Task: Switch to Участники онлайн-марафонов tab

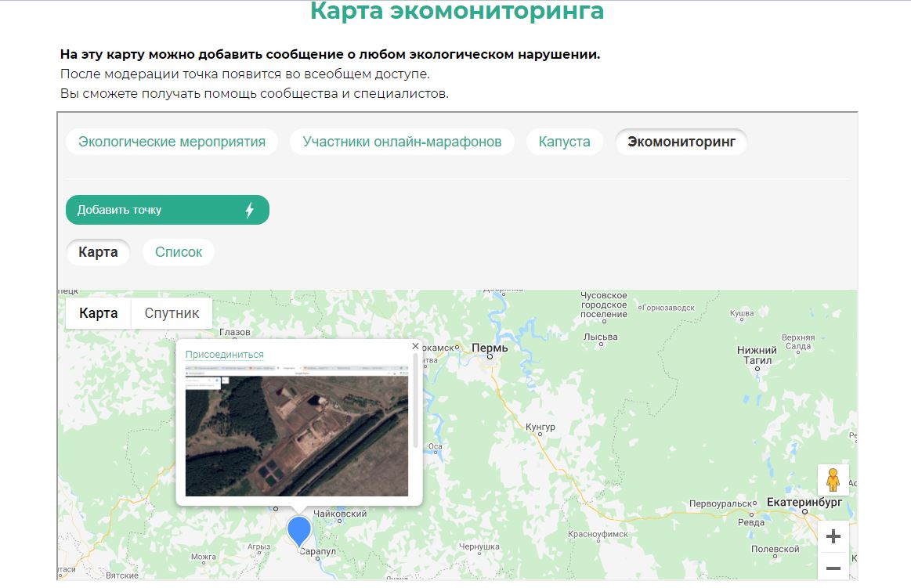Action: point(402,142)
